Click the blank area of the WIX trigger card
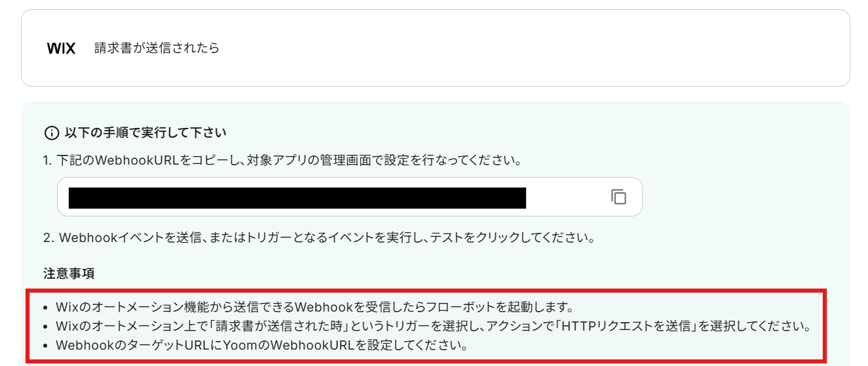Screen dimensions: 868x366 524,48
